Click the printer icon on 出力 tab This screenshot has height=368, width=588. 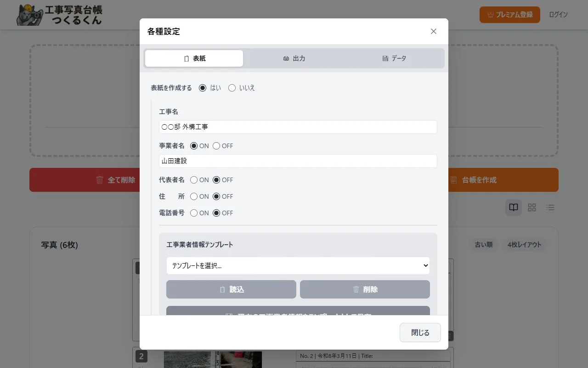[286, 58]
